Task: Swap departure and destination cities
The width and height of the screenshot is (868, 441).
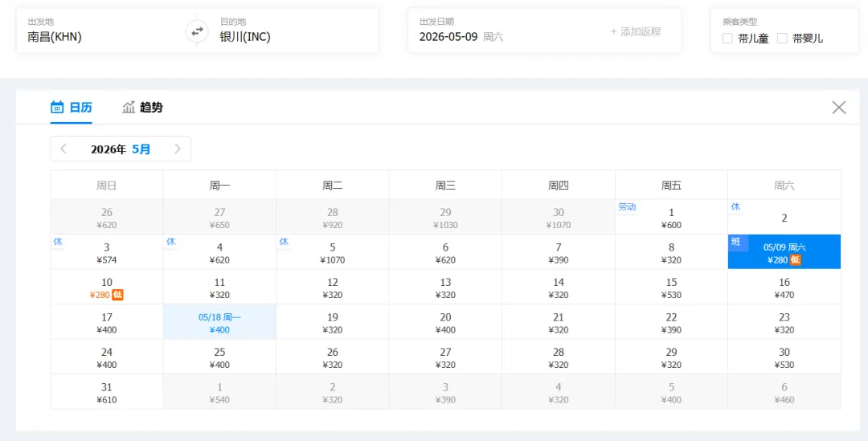Action: click(x=197, y=31)
